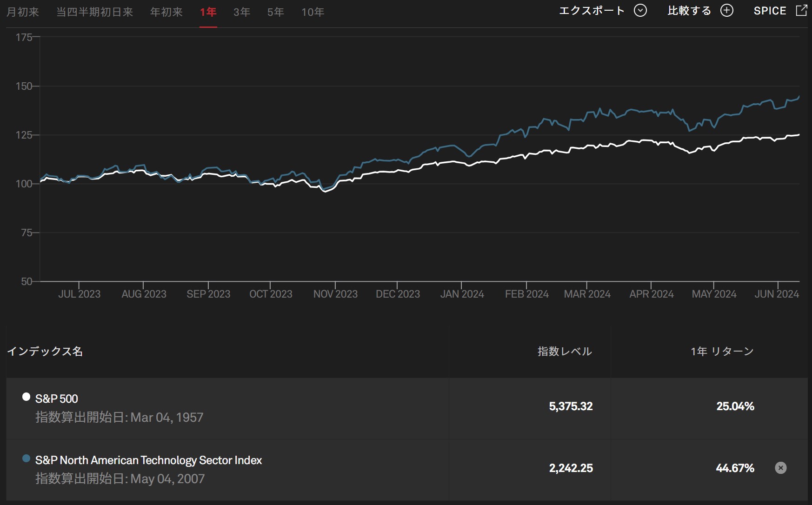Click the 44.67% return value
The width and height of the screenshot is (812, 505).
[735, 468]
